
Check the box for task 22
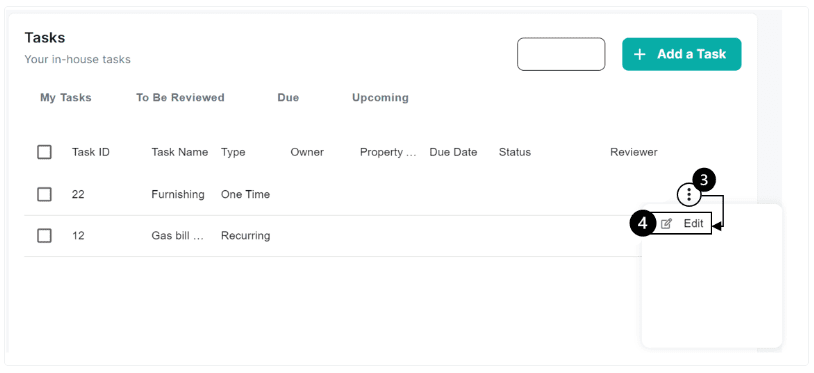(45, 195)
